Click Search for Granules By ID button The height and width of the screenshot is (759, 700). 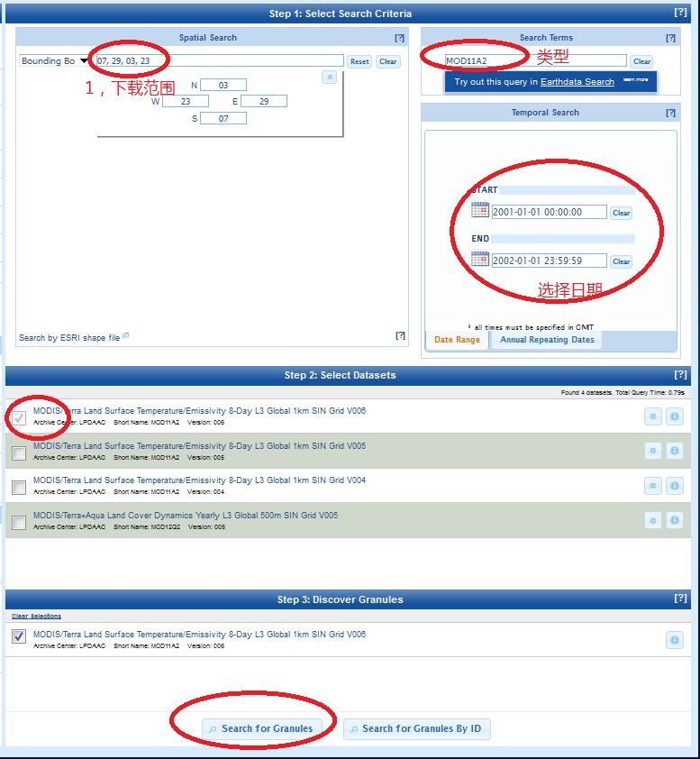(416, 729)
